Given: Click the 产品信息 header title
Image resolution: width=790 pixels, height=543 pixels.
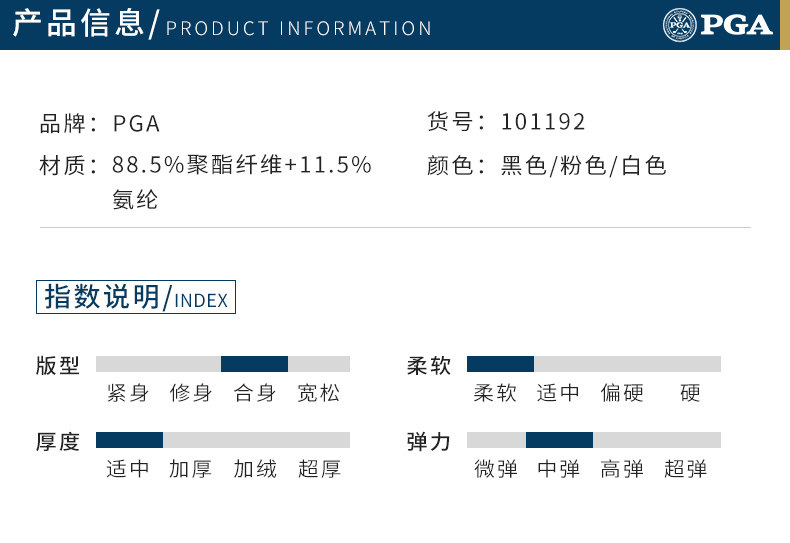Looking at the screenshot, I should click(x=78, y=24).
